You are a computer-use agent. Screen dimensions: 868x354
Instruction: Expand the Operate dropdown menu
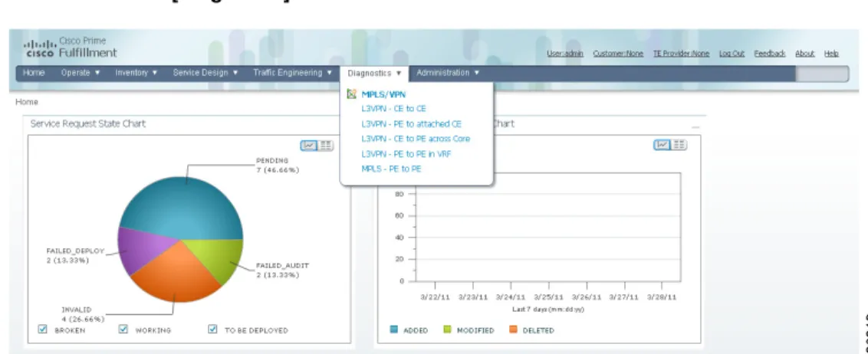pyautogui.click(x=81, y=73)
